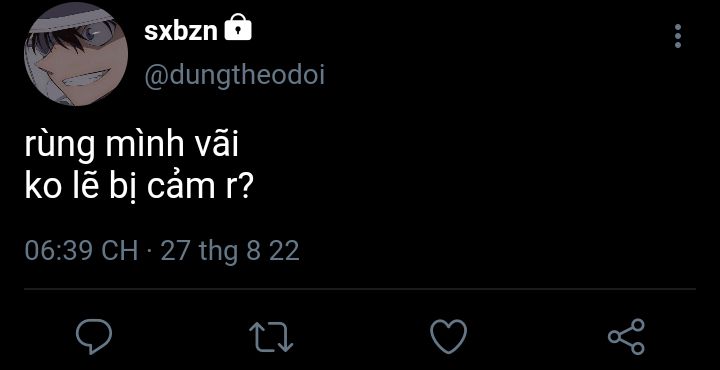Click the tweet line 'ko lẽ bị cảm r?'
Viewport: 720px width, 370px height.
click(x=136, y=189)
